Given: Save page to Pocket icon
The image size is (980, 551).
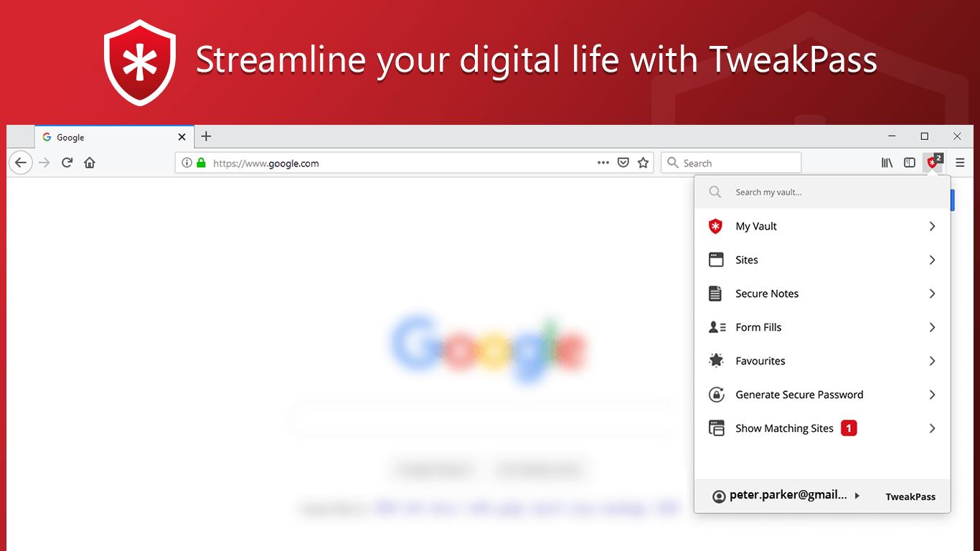Looking at the screenshot, I should click(x=623, y=163).
